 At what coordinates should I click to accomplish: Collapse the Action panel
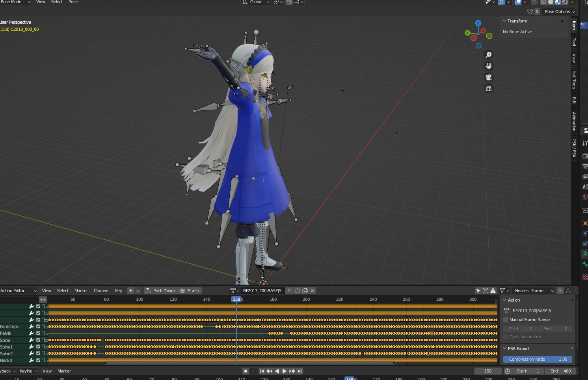pos(505,300)
